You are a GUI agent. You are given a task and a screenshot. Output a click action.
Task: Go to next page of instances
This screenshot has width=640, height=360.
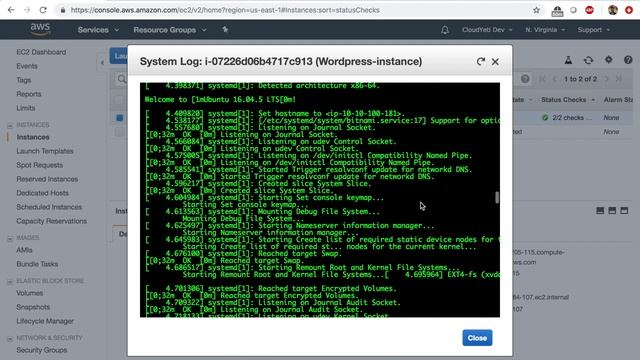click(607, 79)
